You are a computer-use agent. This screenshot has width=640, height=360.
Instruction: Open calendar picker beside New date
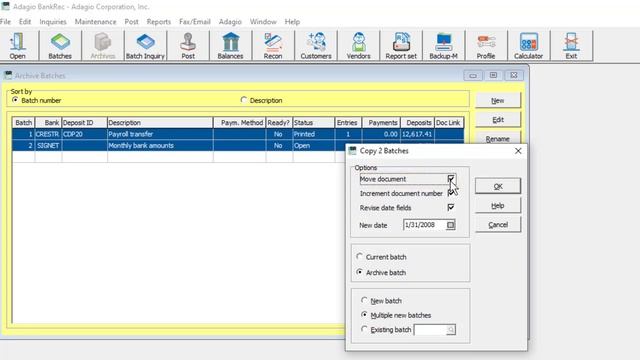450,225
